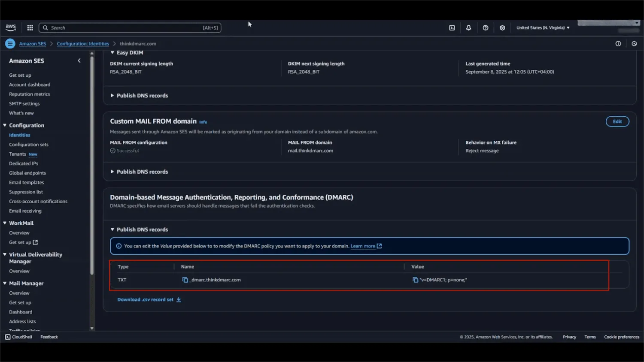Viewport: 644px width, 362px height.
Task: Select Identities in the Configuration menu
Action: pos(20,135)
